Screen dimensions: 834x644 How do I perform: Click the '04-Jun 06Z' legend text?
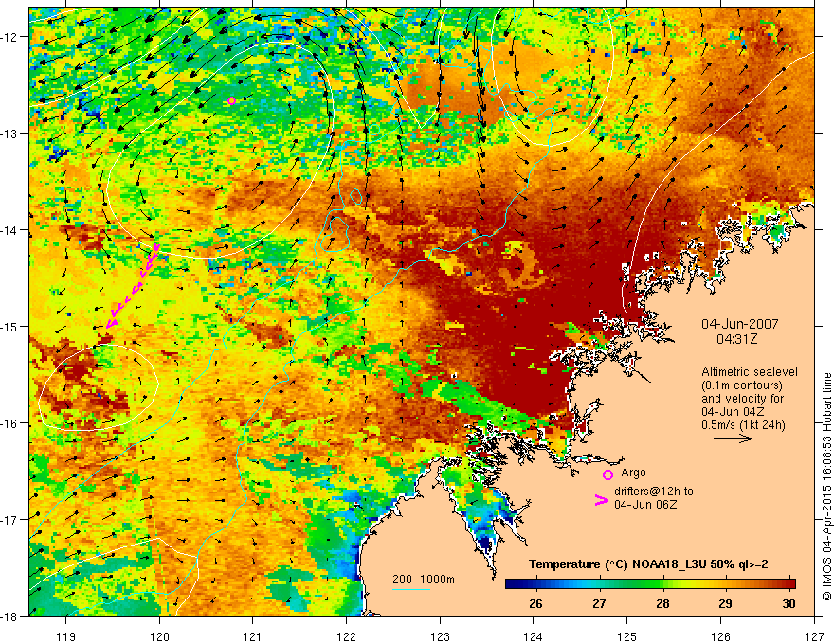click(645, 504)
